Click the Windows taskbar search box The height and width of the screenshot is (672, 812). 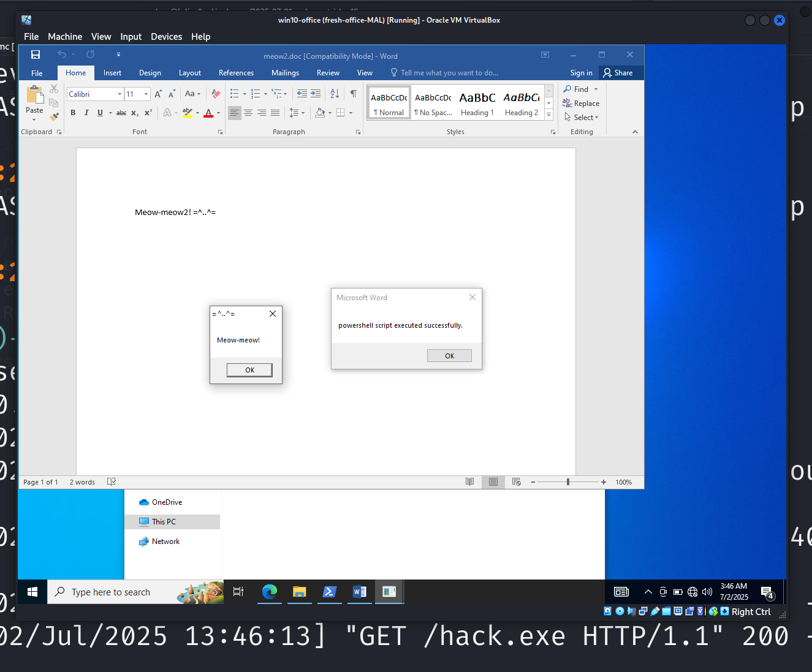[135, 592]
